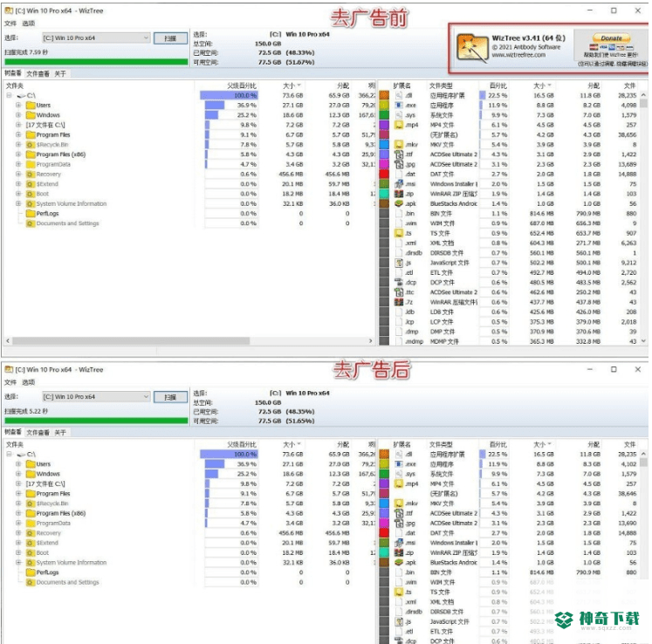Open the 选项 menu in upper window
Screen dimensions: 652x644
click(28, 24)
